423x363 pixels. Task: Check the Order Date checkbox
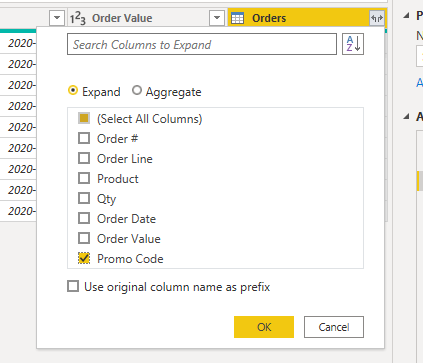click(x=84, y=218)
